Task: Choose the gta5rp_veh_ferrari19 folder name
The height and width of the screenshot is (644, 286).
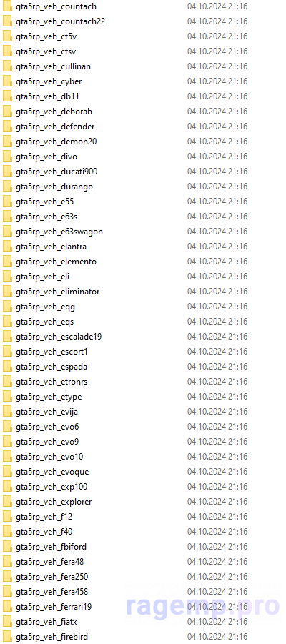Action: pyautogui.click(x=54, y=607)
